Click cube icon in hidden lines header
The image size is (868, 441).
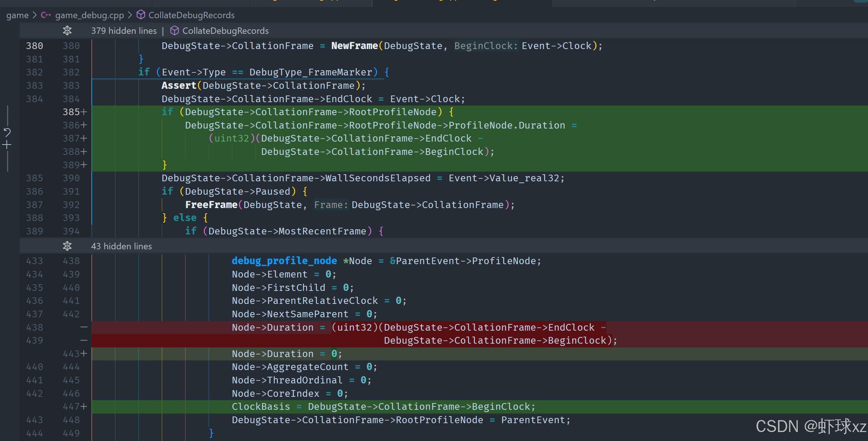tap(174, 30)
